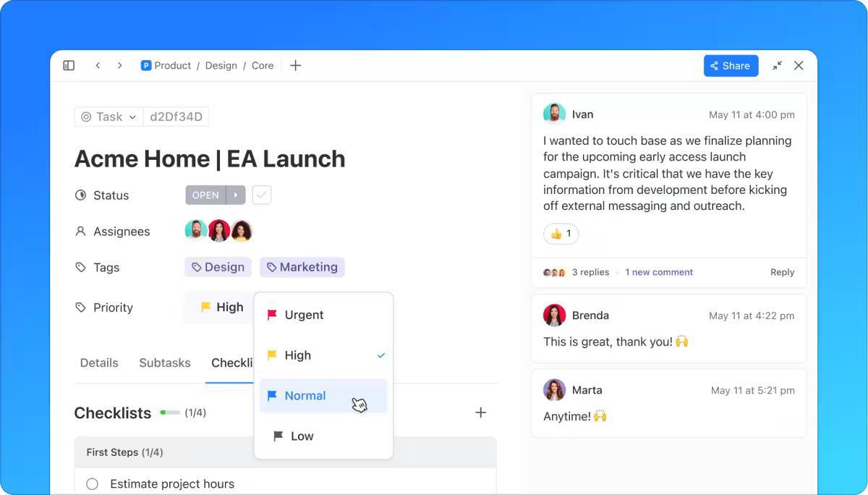
Task: Click the gray Low flag icon
Action: tap(278, 436)
